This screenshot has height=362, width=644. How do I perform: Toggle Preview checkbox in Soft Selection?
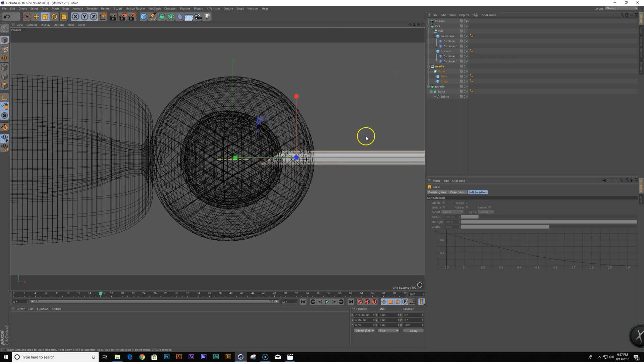(467, 203)
